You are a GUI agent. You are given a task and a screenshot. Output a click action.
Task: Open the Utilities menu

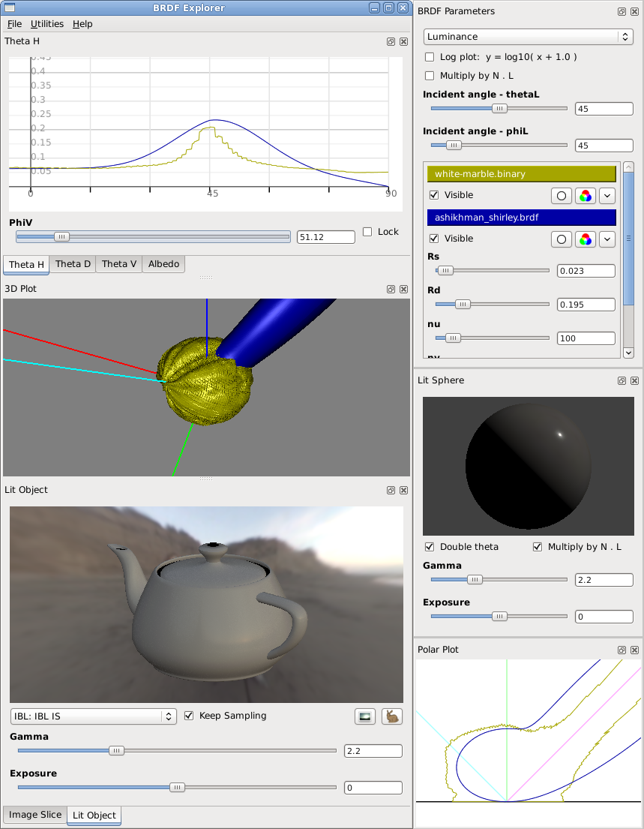(47, 24)
